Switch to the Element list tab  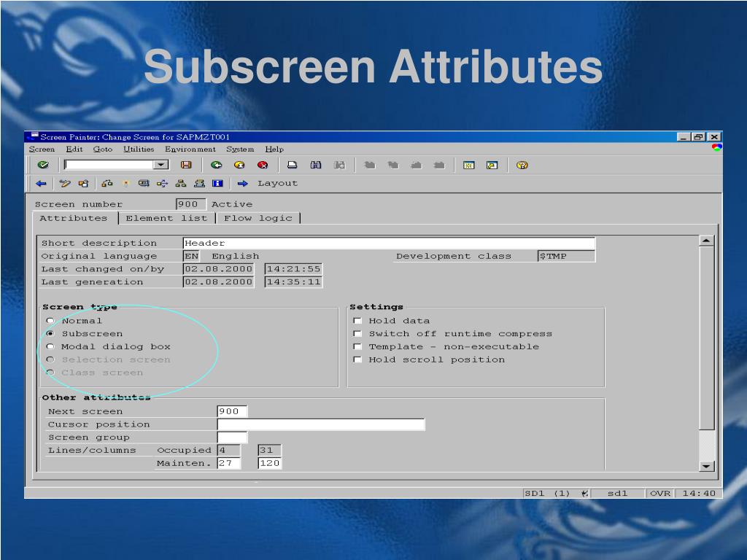(x=166, y=218)
